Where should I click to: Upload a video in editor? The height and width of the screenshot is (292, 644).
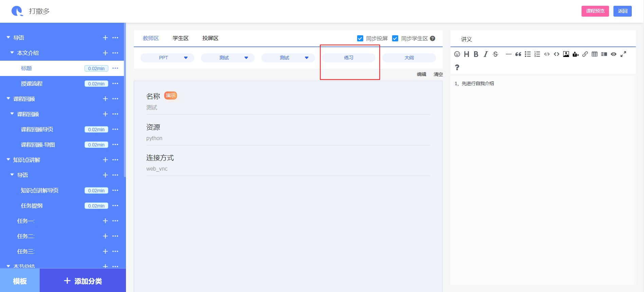click(x=575, y=54)
